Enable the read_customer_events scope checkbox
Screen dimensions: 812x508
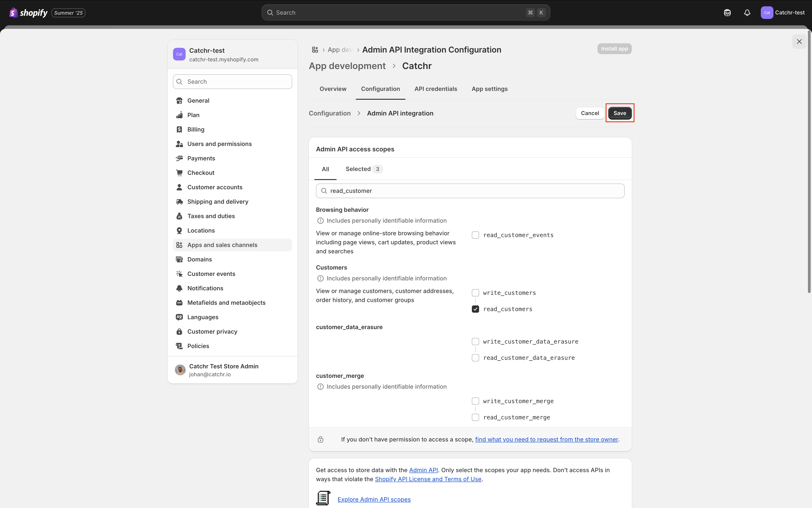pyautogui.click(x=475, y=235)
